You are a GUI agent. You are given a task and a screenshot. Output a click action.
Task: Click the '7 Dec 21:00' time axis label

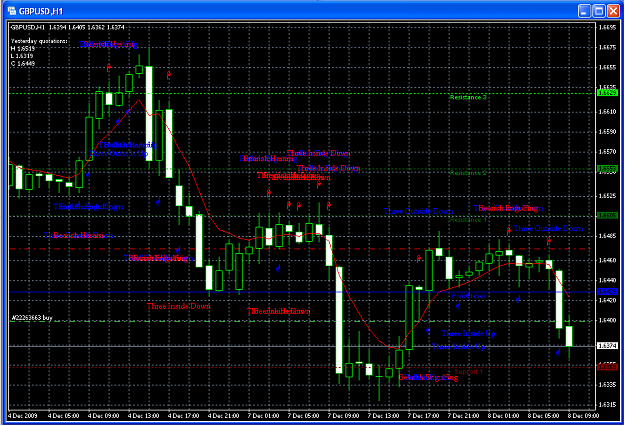point(463,416)
